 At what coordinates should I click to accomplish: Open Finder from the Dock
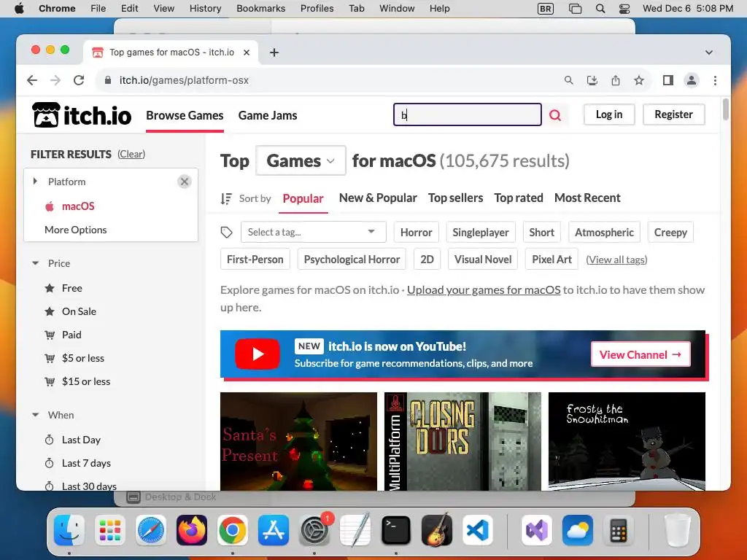point(69,530)
